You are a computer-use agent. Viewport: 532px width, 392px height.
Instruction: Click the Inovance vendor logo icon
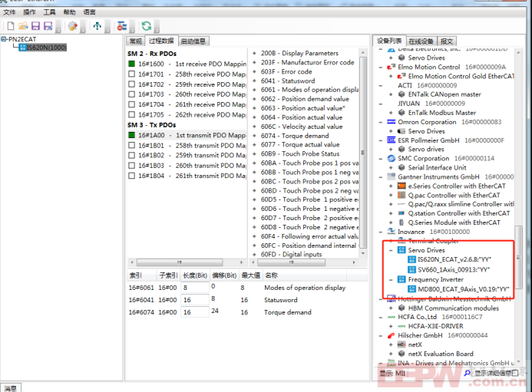392,232
